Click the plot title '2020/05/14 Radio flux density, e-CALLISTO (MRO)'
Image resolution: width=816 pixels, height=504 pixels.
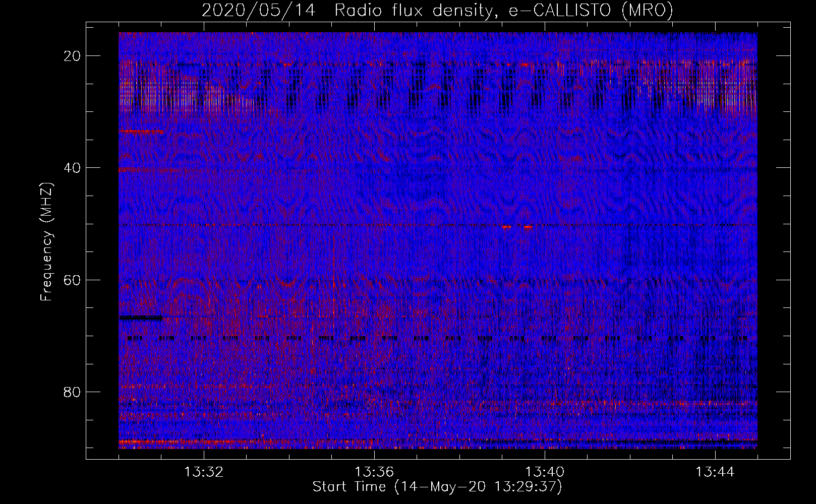point(437,11)
